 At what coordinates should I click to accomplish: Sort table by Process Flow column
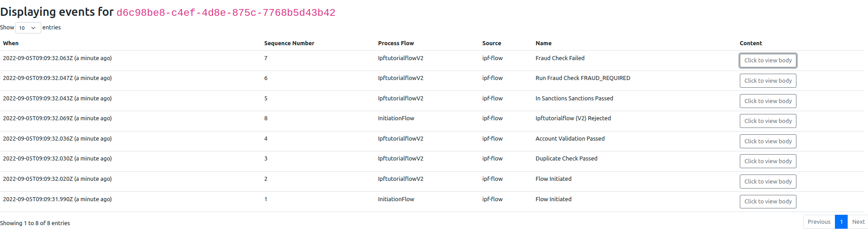[396, 43]
